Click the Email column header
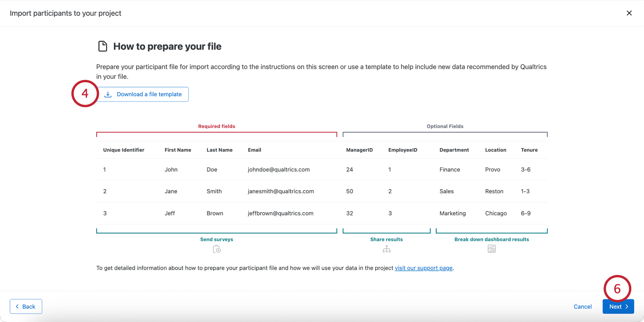The height and width of the screenshot is (322, 644). (x=255, y=150)
